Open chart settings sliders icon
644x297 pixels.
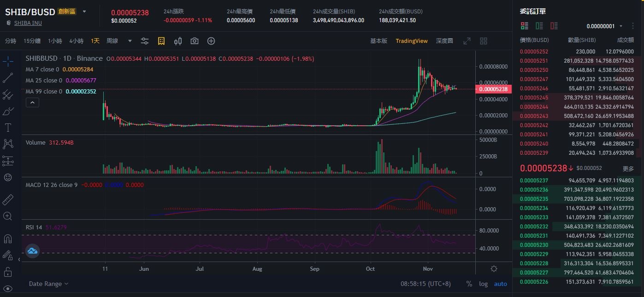point(145,41)
